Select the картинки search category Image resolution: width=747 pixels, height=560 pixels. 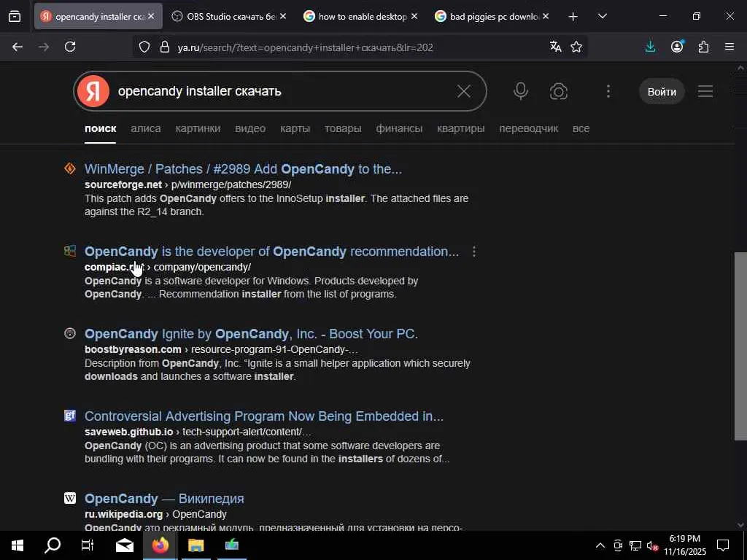(198, 128)
